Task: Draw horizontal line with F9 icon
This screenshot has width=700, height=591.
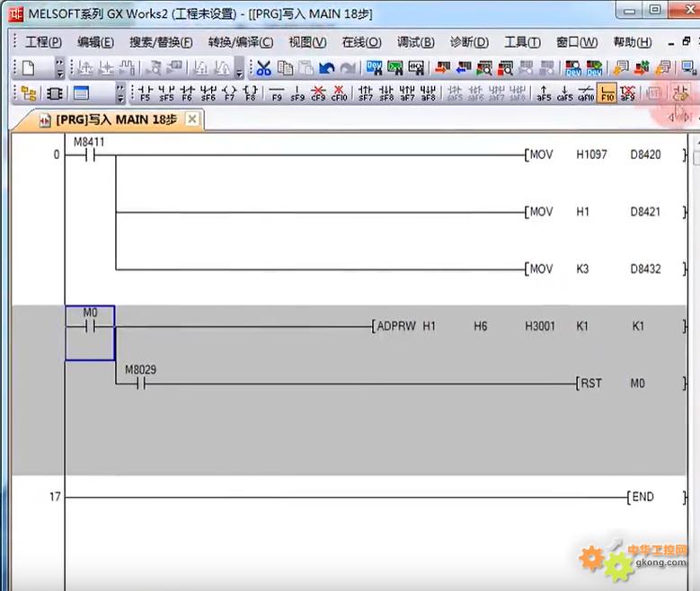Action: pos(277,93)
